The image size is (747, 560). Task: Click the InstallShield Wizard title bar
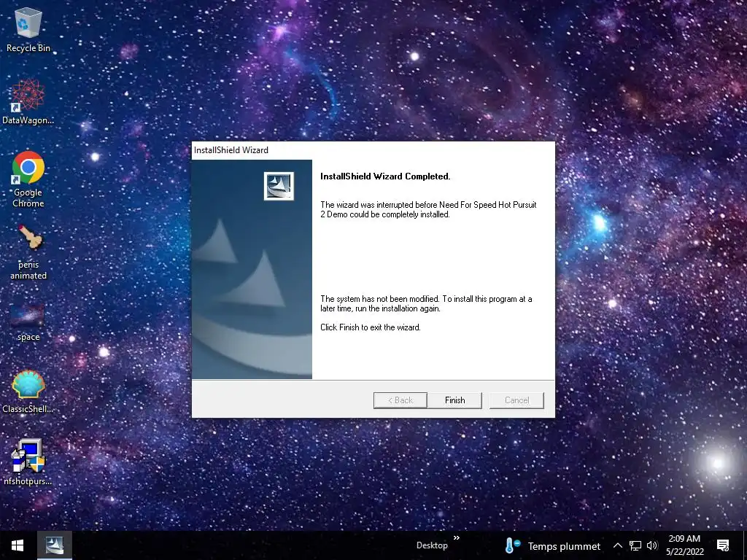373,150
